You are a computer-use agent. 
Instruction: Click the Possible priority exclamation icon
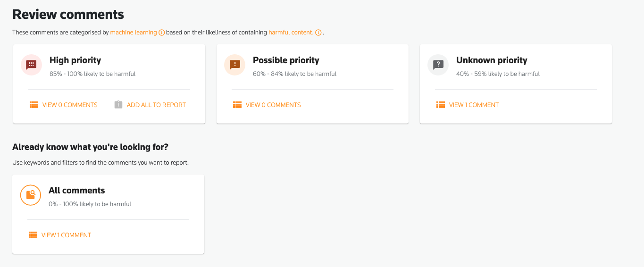click(235, 65)
